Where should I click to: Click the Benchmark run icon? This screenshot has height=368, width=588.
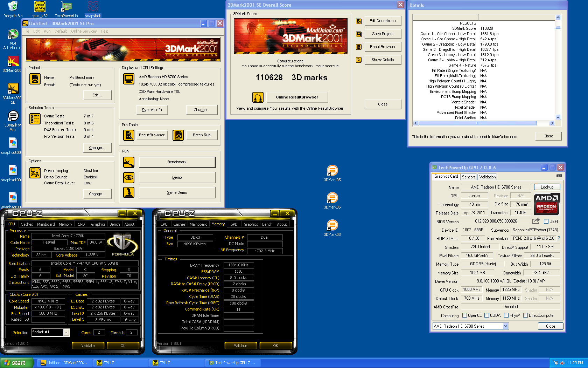[x=129, y=162]
